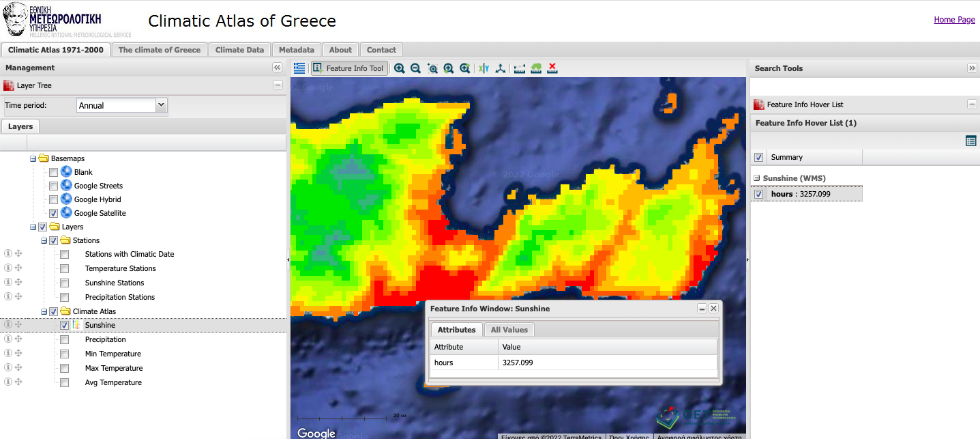Switch to The climate of Greece tab
980x439 pixels.
(x=160, y=50)
